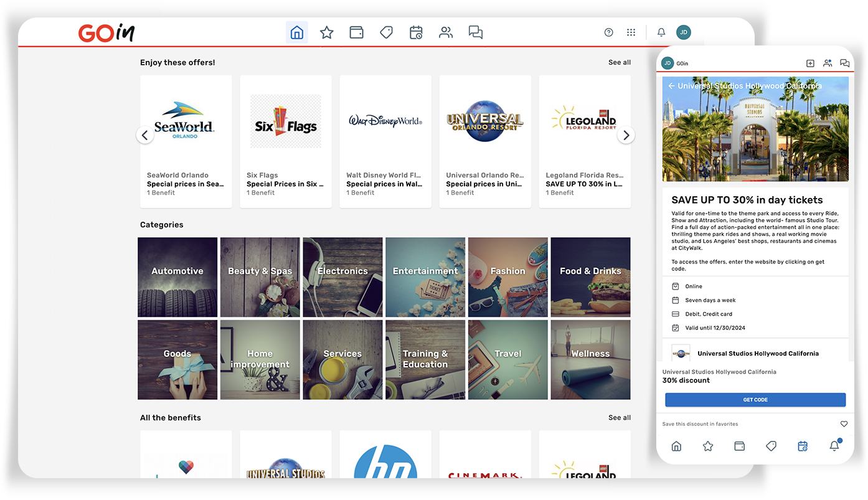The width and height of the screenshot is (868, 500).
Task: See all under Enjoy these offers
Action: coord(620,62)
